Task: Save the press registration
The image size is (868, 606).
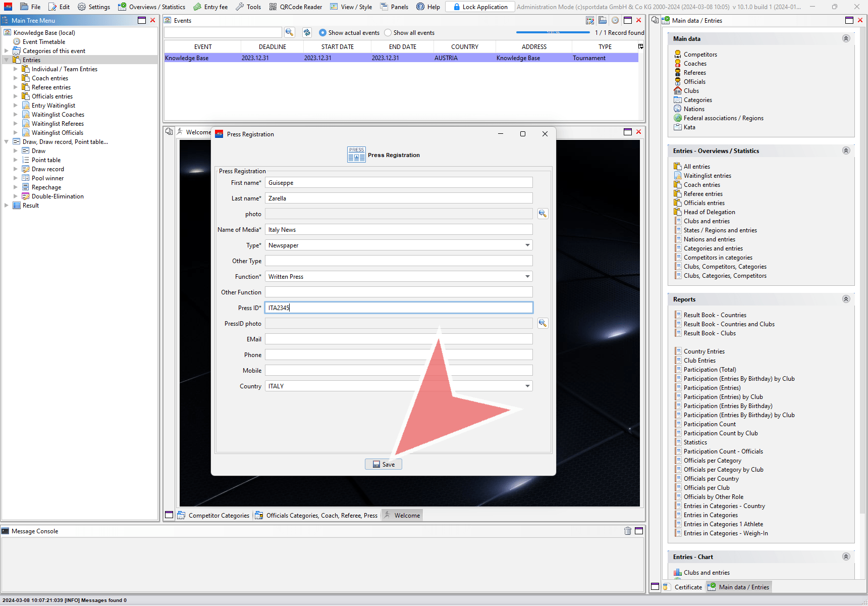Action: tap(384, 464)
